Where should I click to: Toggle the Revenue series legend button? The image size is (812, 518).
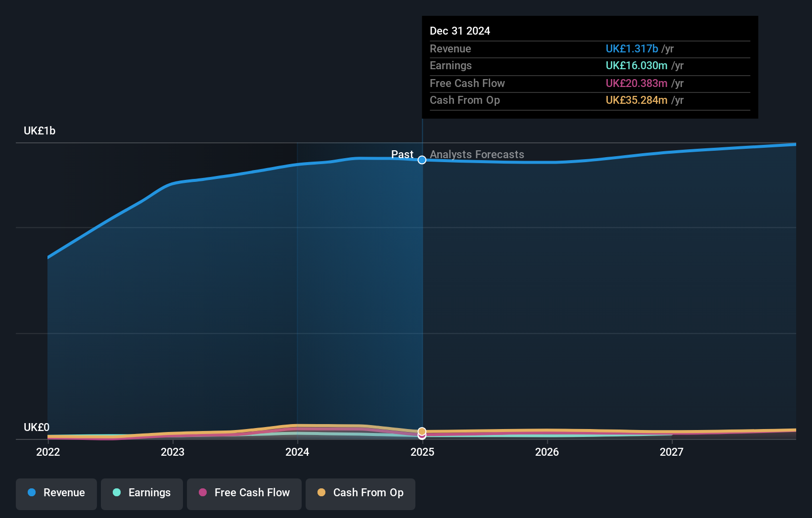[56, 494]
